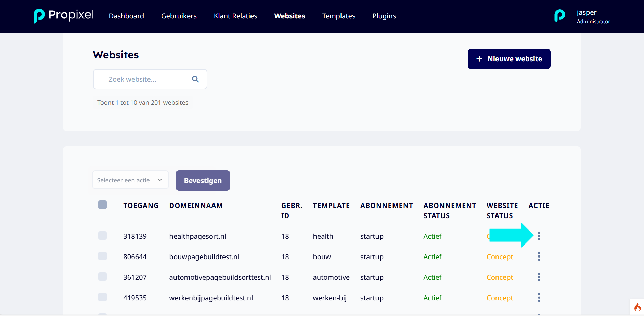644x316 pixels.
Task: Click the GEBR. ID column header
Action: pyautogui.click(x=292, y=211)
